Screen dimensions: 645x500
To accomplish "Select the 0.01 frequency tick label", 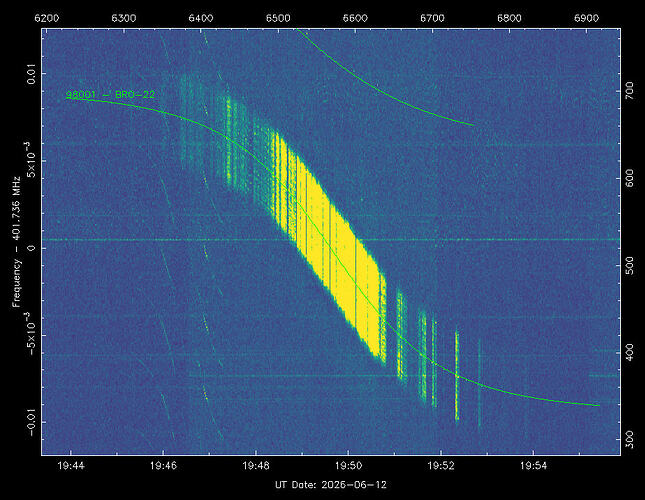I will pos(31,74).
